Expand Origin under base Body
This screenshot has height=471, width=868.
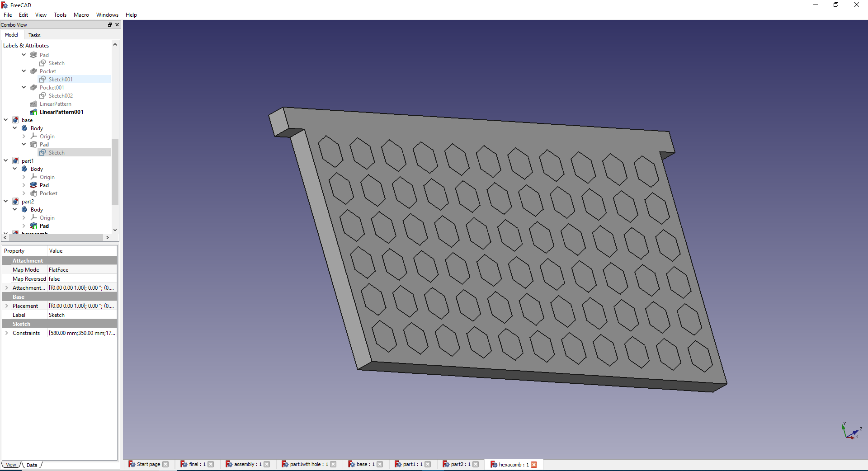tap(24, 136)
